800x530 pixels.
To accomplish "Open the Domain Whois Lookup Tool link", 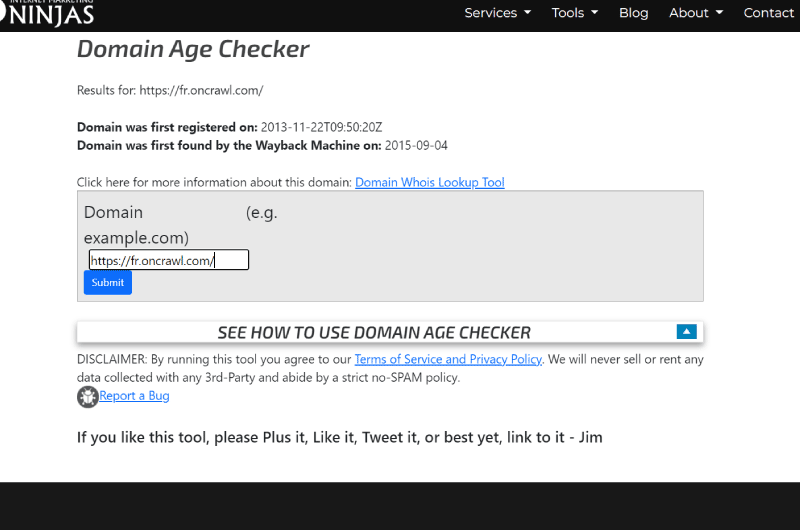I will point(430,182).
